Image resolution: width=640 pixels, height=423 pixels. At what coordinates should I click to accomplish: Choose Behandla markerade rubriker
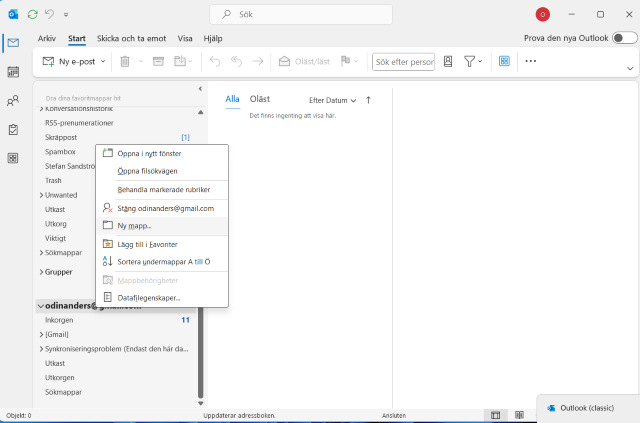[x=162, y=189]
